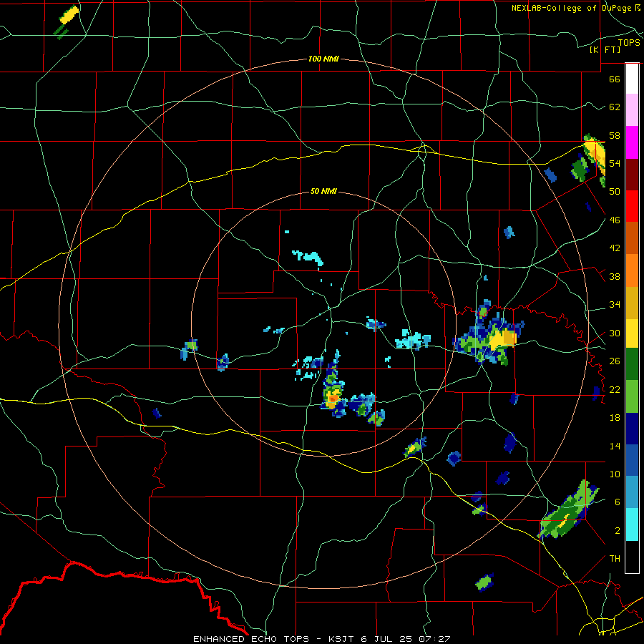The width and height of the screenshot is (644, 644).
Task: Click the 42 legend value
Action: pyautogui.click(x=615, y=248)
